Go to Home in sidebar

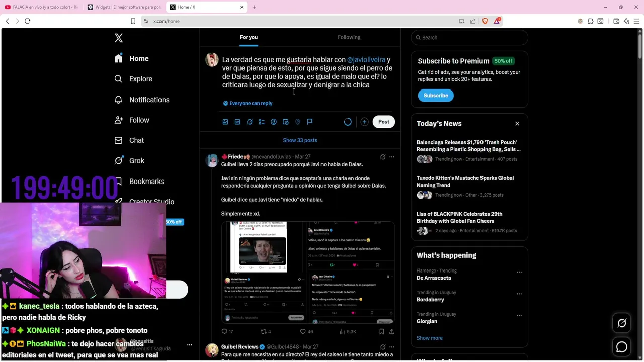pyautogui.click(x=132, y=59)
